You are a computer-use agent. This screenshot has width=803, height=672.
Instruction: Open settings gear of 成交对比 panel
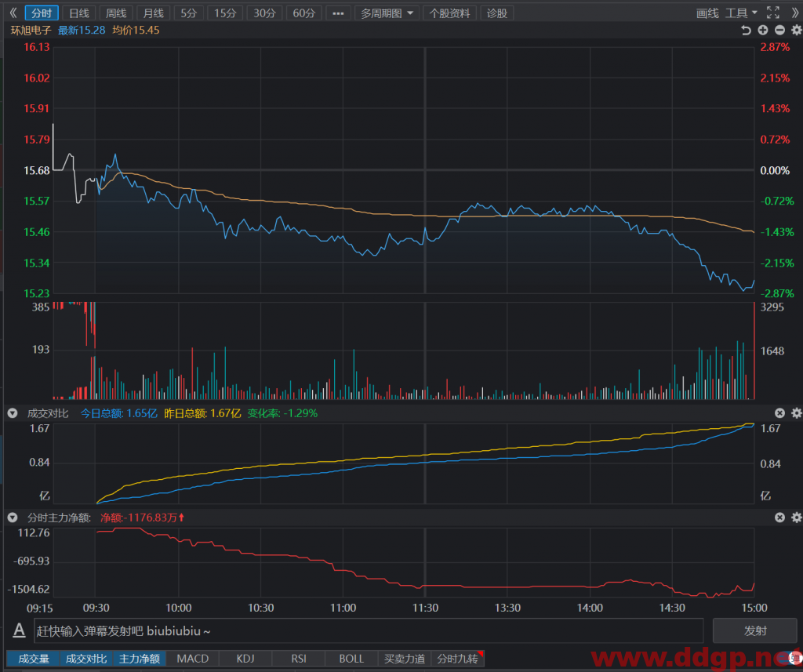(x=797, y=412)
